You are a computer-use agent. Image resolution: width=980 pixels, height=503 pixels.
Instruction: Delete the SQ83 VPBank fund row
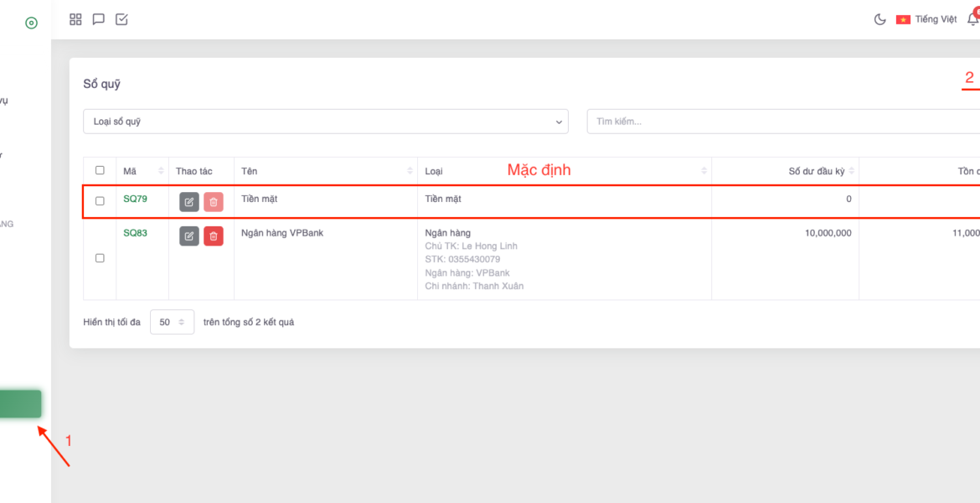(x=214, y=236)
